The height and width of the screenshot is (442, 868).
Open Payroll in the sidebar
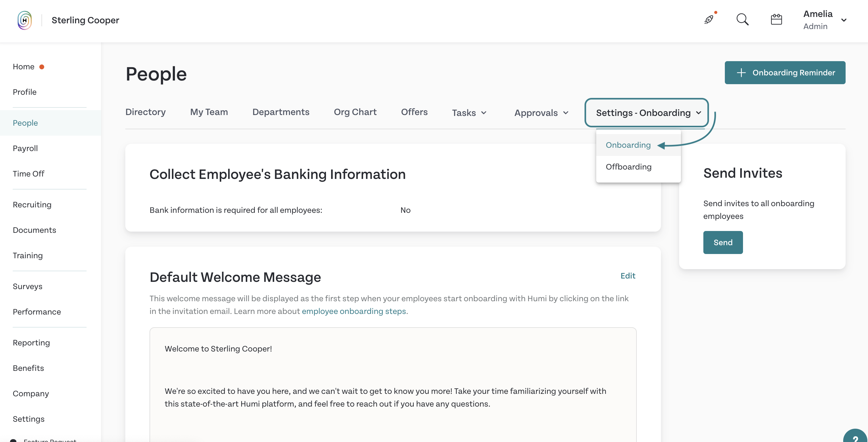(25, 148)
